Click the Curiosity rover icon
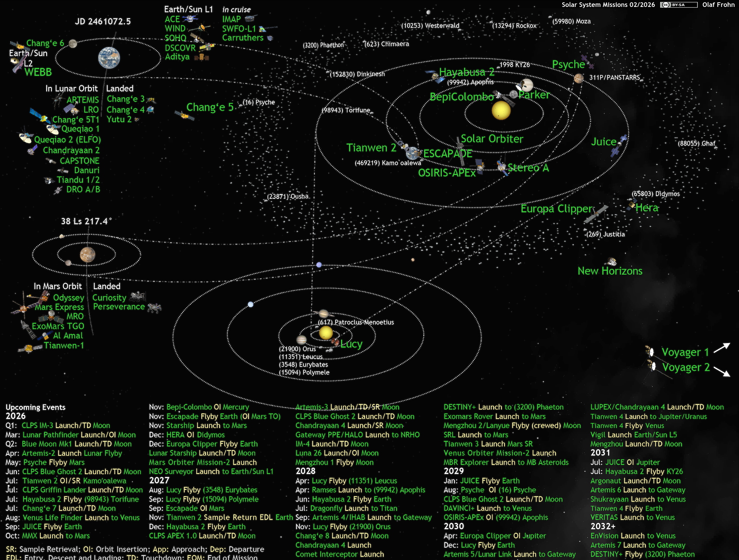The image size is (739, 560). 137,297
